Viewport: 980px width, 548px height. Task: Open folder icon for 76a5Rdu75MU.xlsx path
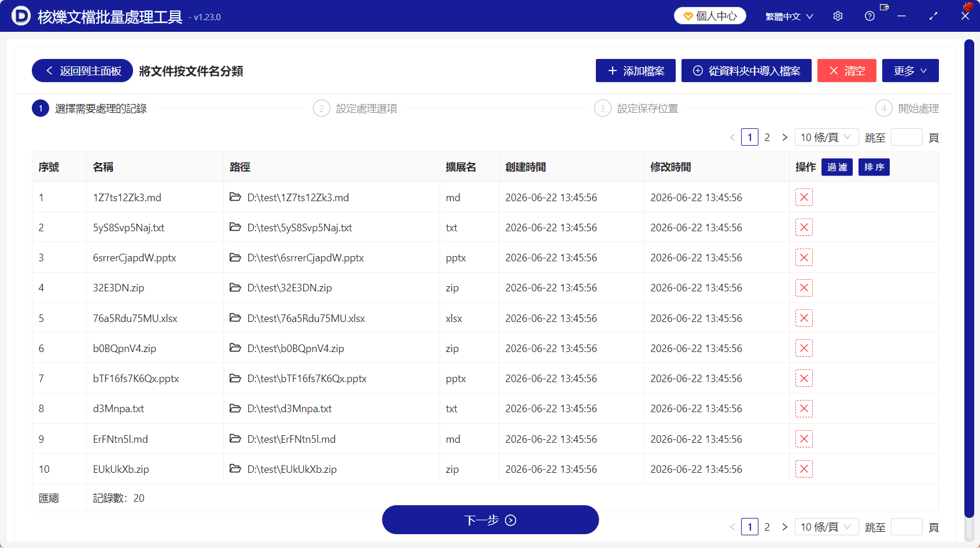click(x=235, y=318)
